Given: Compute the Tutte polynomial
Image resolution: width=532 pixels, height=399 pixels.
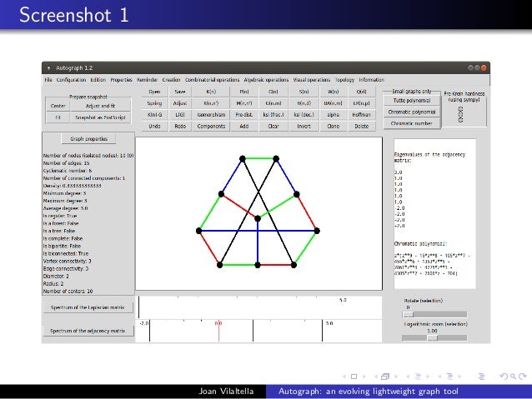Looking at the screenshot, I should pos(412,100).
